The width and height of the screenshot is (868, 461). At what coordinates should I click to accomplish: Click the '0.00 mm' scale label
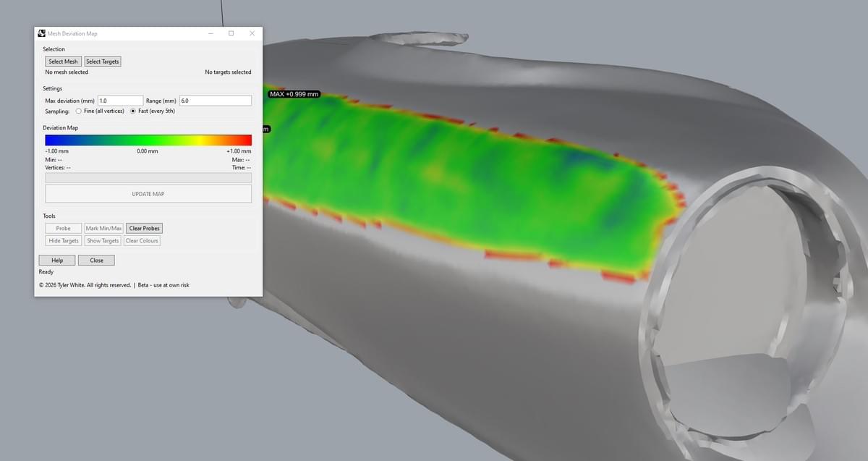pyautogui.click(x=147, y=151)
